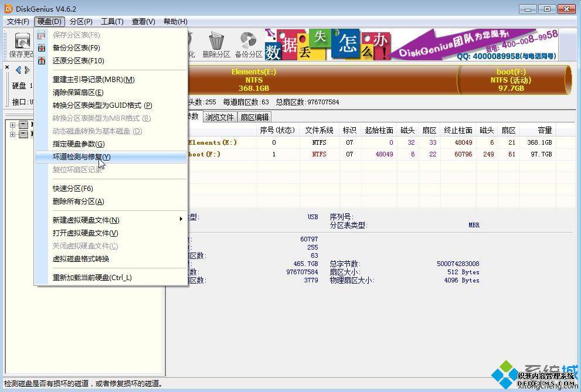Viewport: 581px width, 392px height.
Task: Click the MBR partition table type value
Action: [x=474, y=225]
